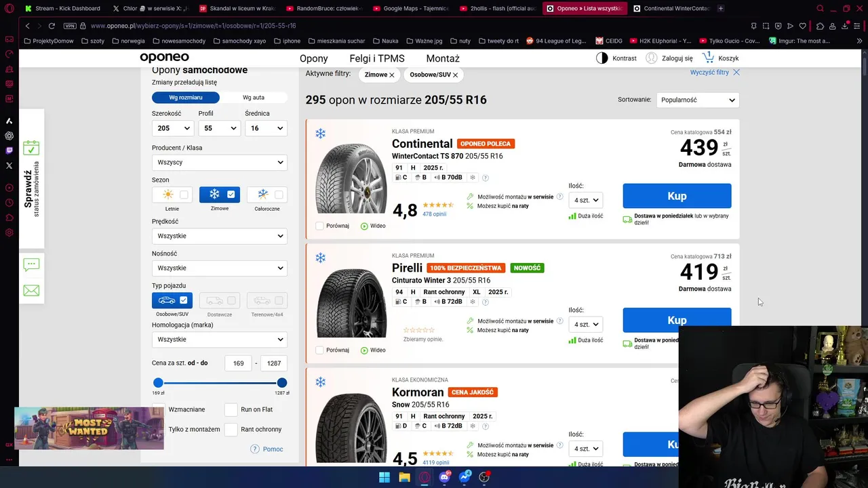
Task: Open Opera sidebar settings gear
Action: [9, 232]
